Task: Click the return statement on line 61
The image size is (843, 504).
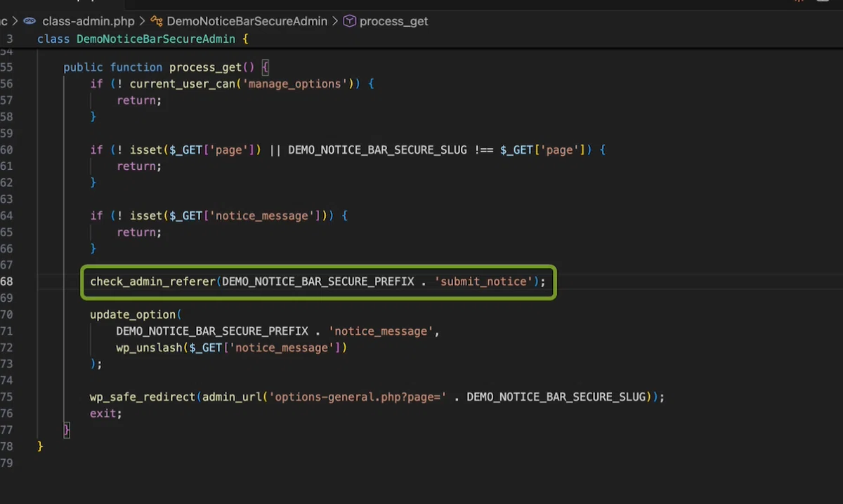Action: point(139,166)
